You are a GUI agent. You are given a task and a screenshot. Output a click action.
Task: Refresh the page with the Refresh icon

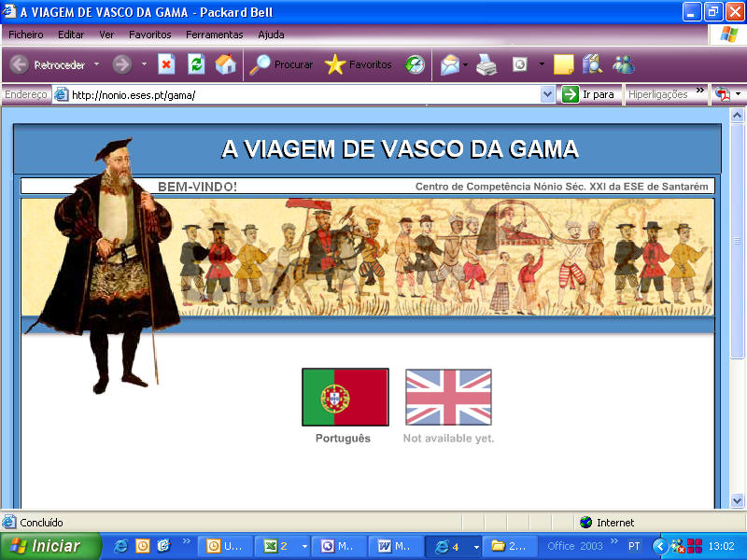(196, 64)
